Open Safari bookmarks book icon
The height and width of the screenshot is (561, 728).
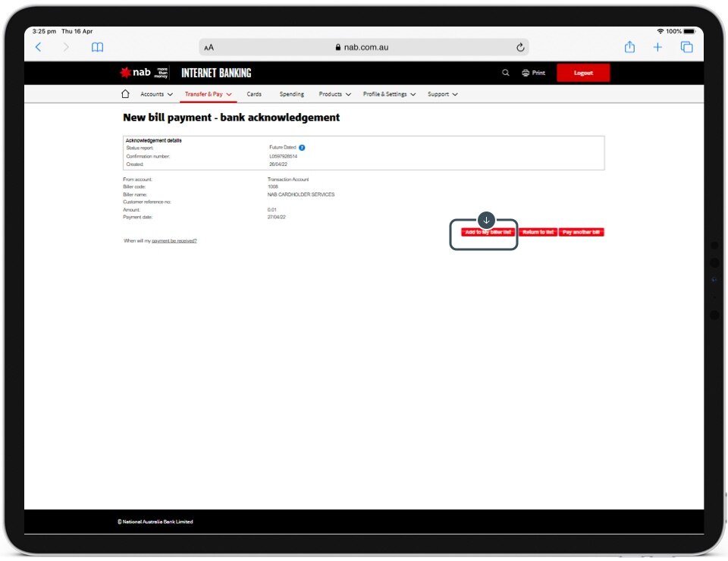coord(97,47)
